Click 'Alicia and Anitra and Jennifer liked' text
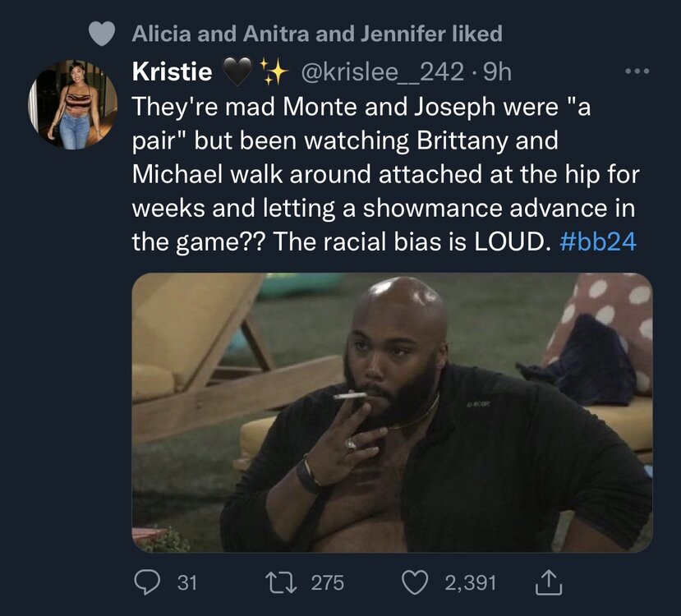 pyautogui.click(x=316, y=34)
